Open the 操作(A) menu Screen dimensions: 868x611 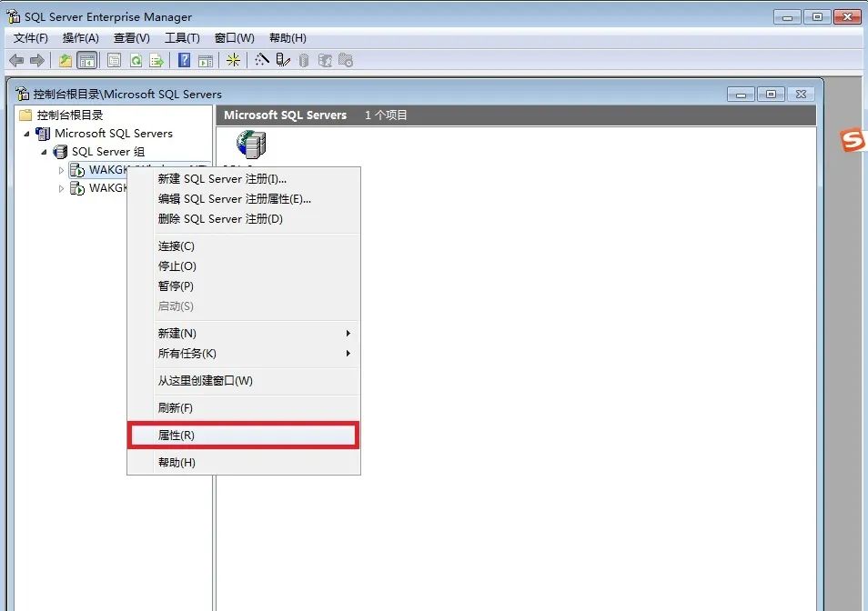[x=81, y=38]
